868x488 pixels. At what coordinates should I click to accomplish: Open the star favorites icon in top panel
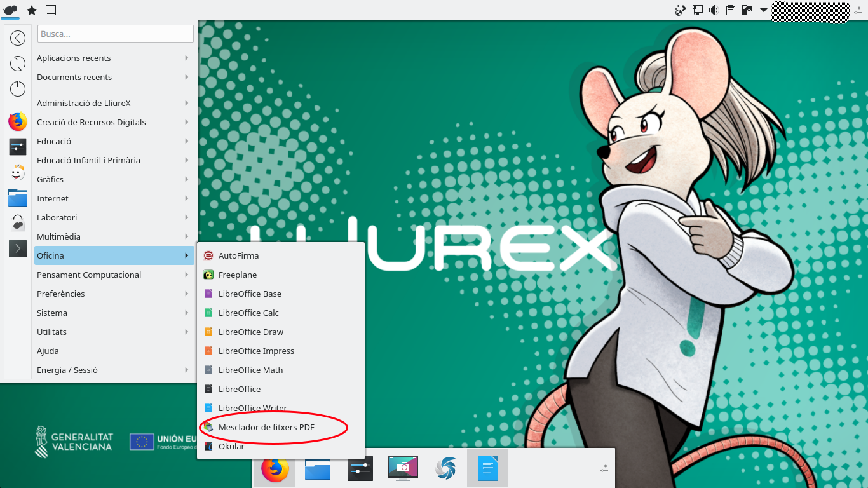[31, 10]
